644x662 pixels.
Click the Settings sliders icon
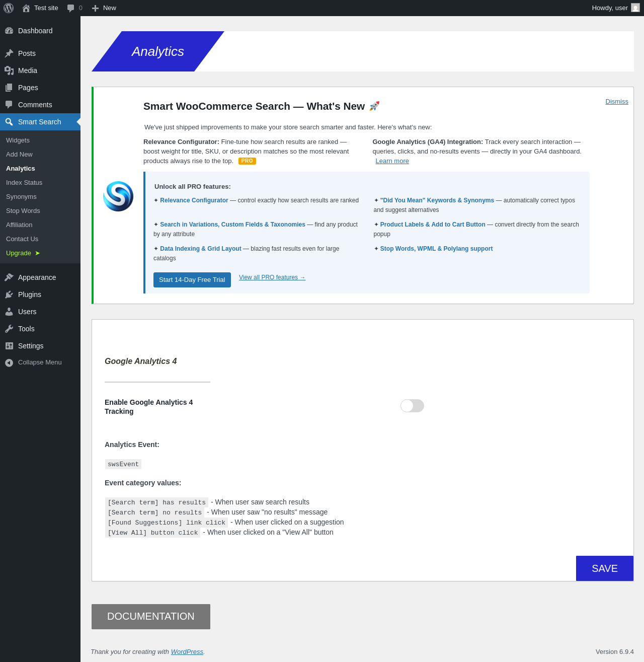coord(9,346)
